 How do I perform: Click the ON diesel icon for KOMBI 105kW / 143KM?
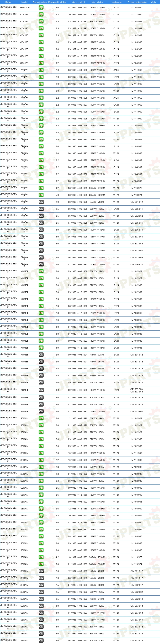click(41, 390)
